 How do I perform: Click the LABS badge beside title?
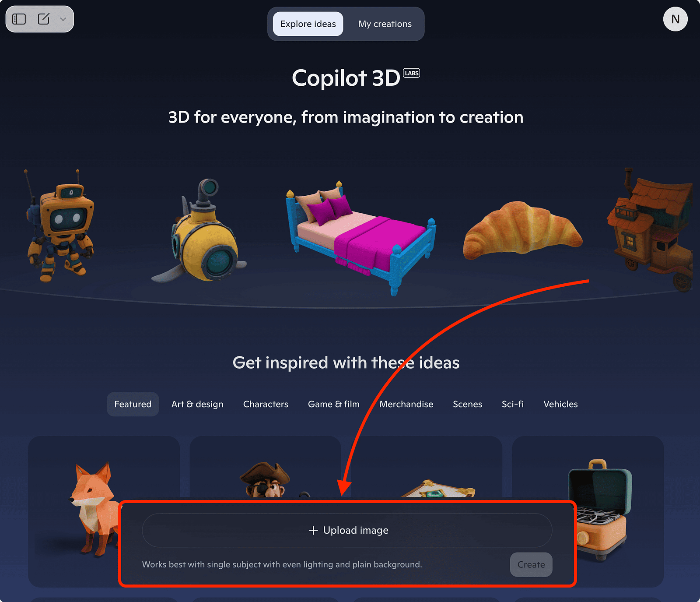click(x=411, y=73)
